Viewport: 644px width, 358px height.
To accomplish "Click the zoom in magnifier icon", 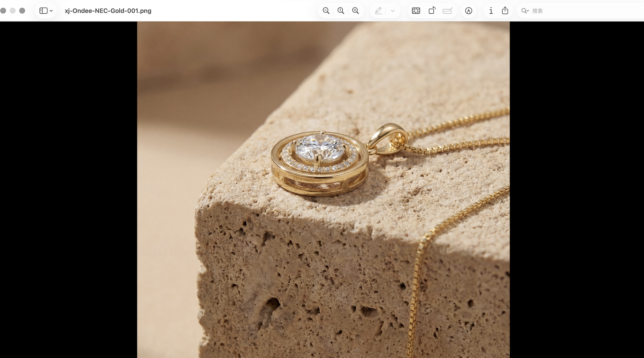I will click(x=355, y=11).
